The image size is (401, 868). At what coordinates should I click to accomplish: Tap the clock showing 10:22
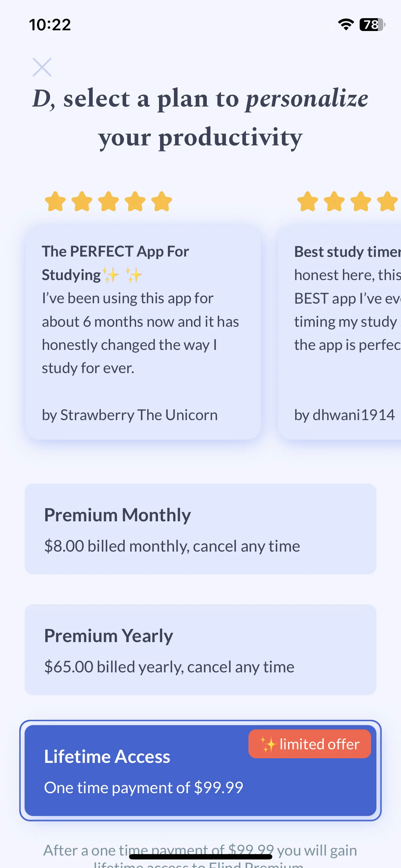tap(50, 25)
